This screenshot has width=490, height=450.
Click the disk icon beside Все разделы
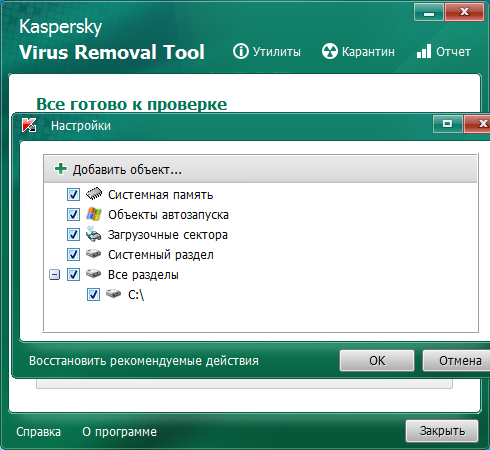click(94, 274)
